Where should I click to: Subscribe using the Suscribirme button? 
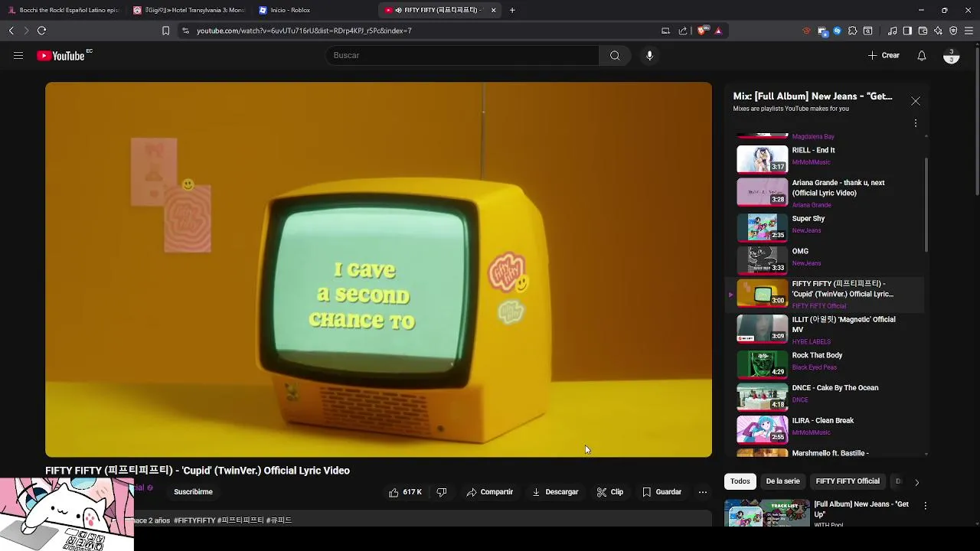[x=193, y=492]
